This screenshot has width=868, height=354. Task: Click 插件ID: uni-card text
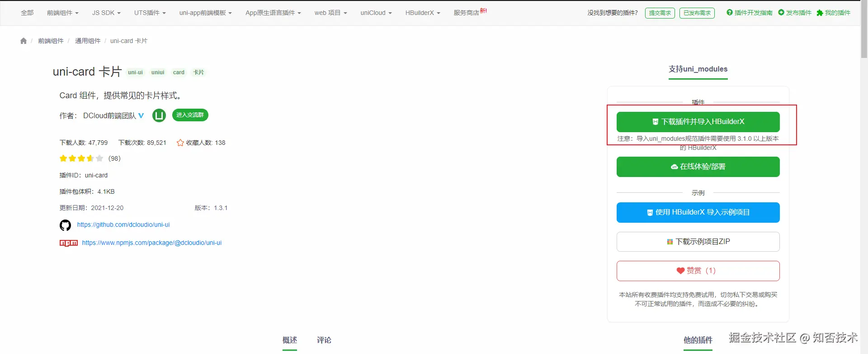coord(84,176)
